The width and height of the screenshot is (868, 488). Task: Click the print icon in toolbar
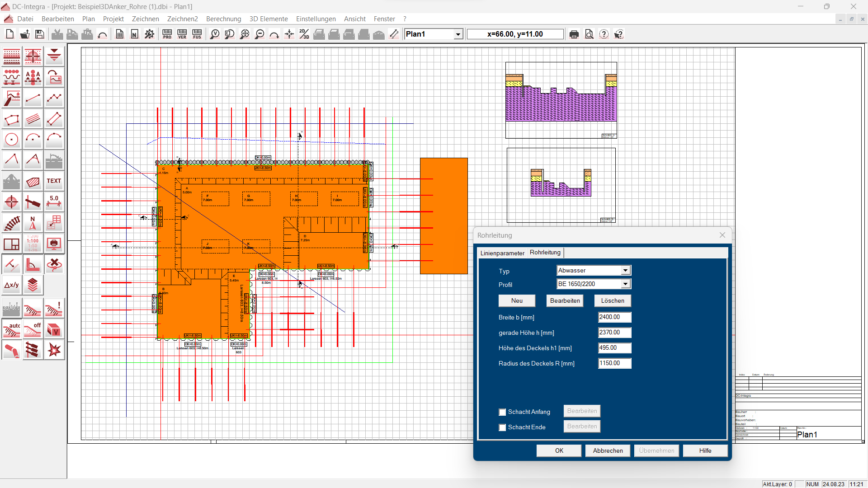[x=574, y=34]
